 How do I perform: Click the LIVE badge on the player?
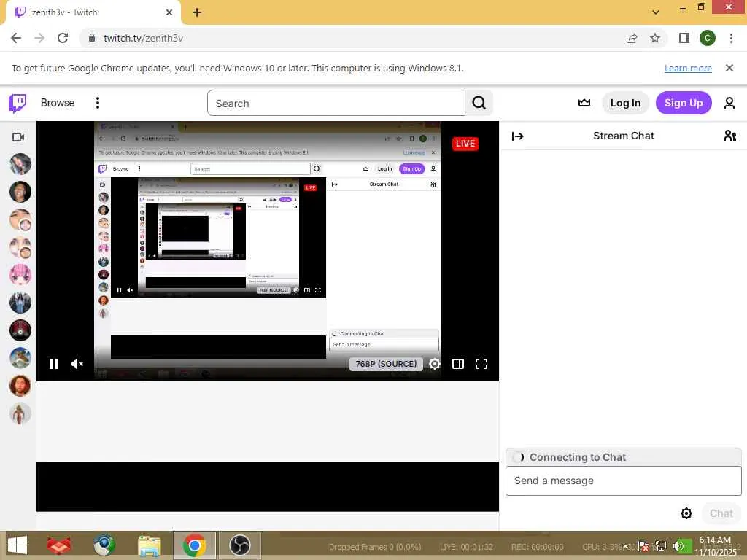pyautogui.click(x=465, y=144)
